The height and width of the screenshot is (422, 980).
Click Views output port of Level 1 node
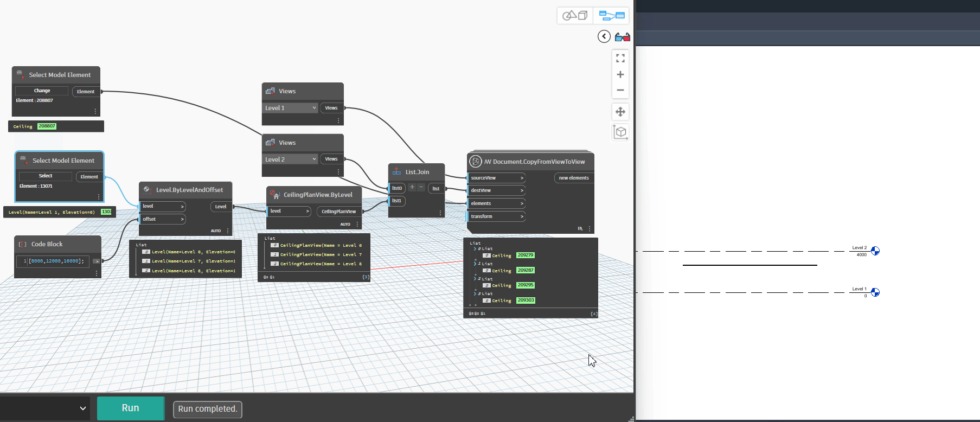click(x=331, y=108)
